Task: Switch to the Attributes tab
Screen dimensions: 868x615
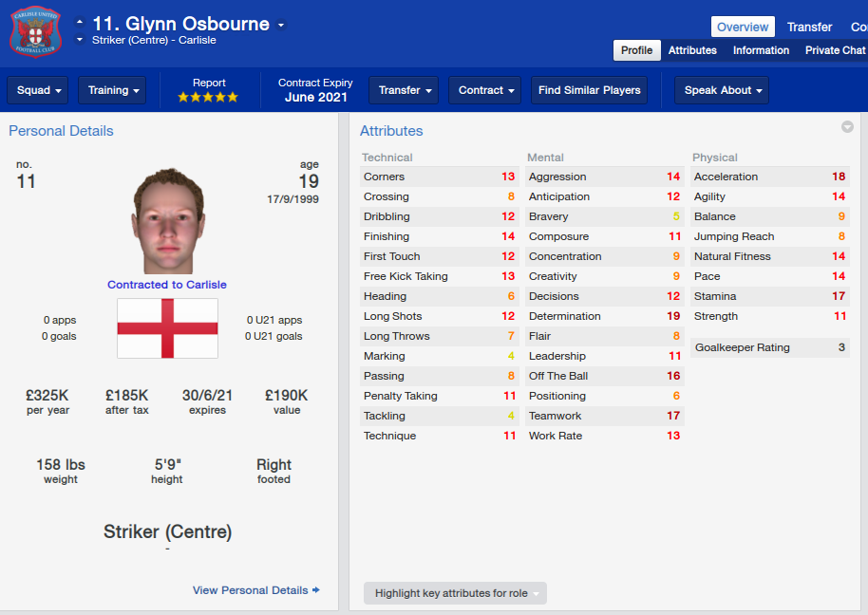Action: coord(692,50)
